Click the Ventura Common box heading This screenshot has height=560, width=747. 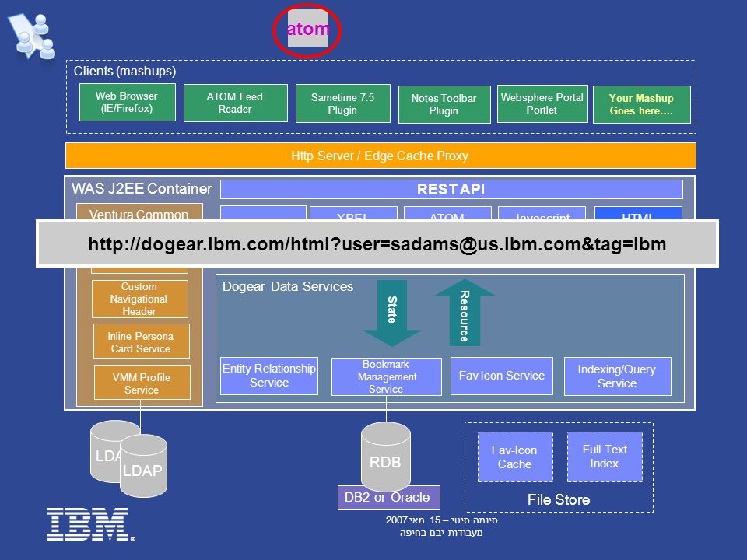pos(139,215)
